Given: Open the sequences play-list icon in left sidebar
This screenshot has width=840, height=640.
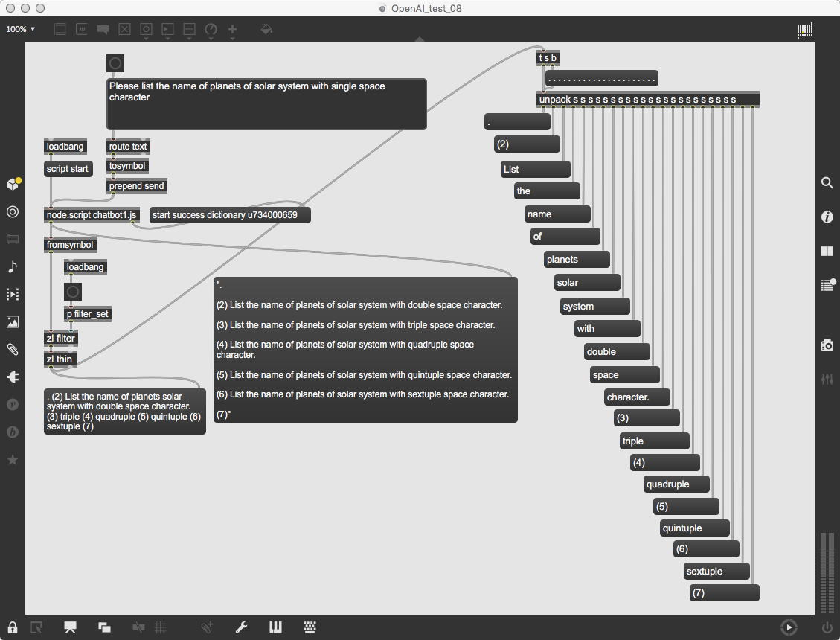Looking at the screenshot, I should (13, 294).
